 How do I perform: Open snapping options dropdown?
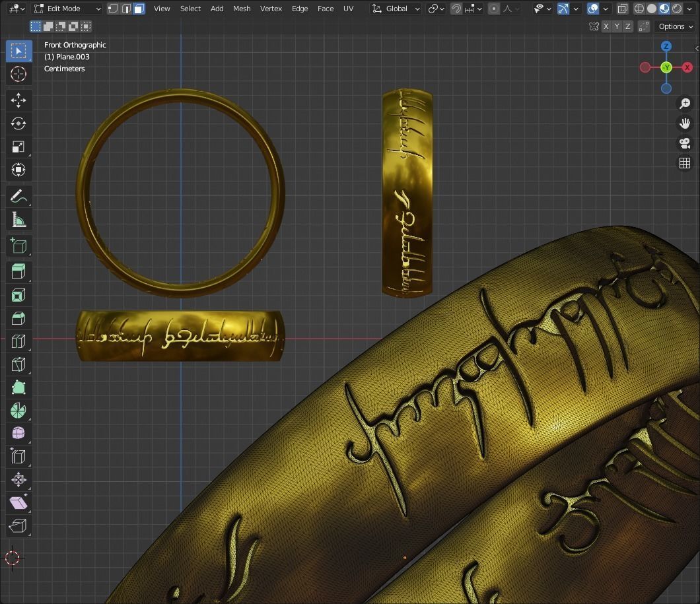click(x=473, y=9)
